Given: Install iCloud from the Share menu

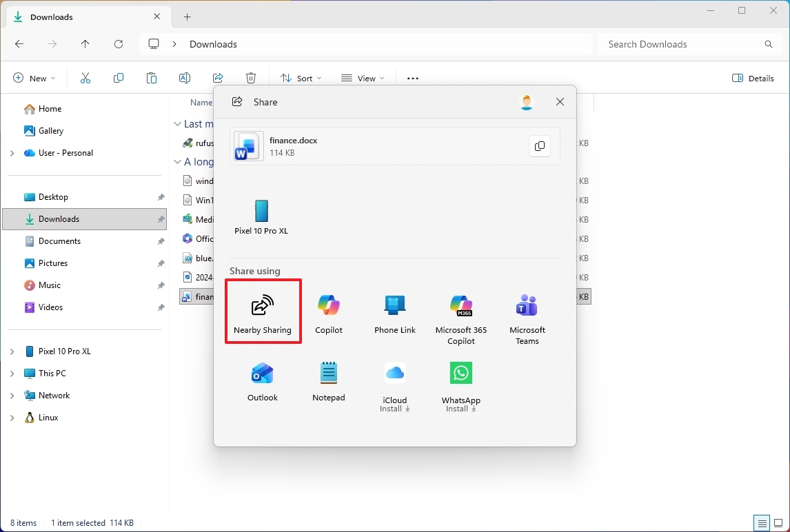Looking at the screenshot, I should pyautogui.click(x=394, y=378).
